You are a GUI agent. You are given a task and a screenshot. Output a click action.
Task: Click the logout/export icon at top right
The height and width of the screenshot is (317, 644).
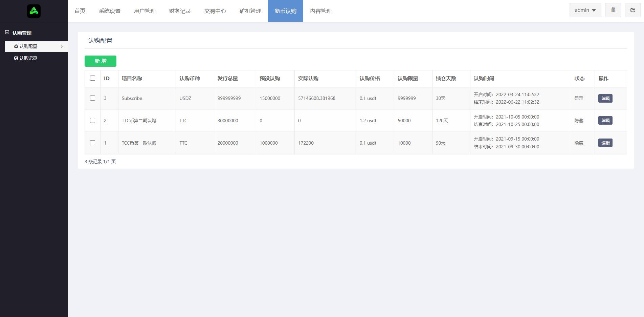632,10
